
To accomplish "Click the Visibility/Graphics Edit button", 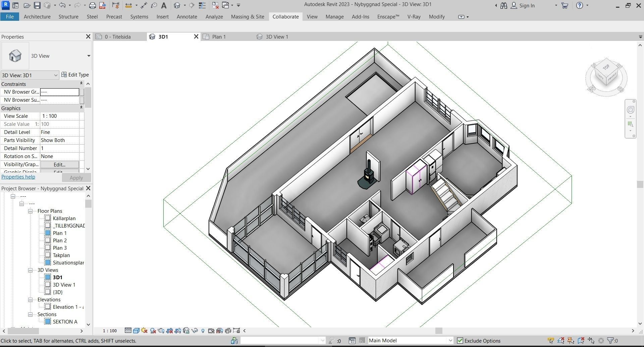I will (x=59, y=164).
